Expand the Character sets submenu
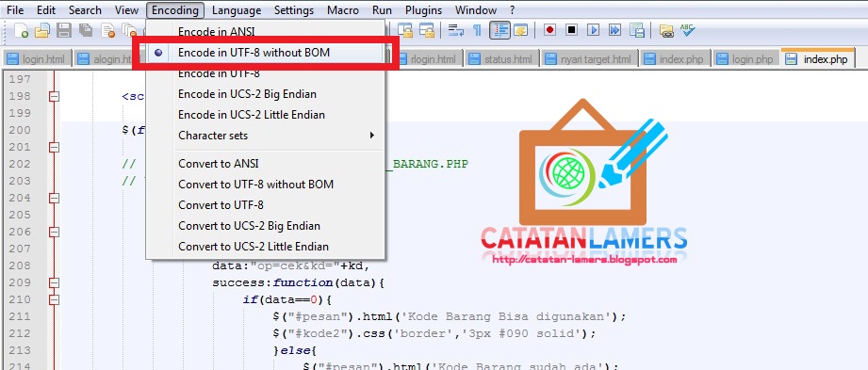 [265, 136]
